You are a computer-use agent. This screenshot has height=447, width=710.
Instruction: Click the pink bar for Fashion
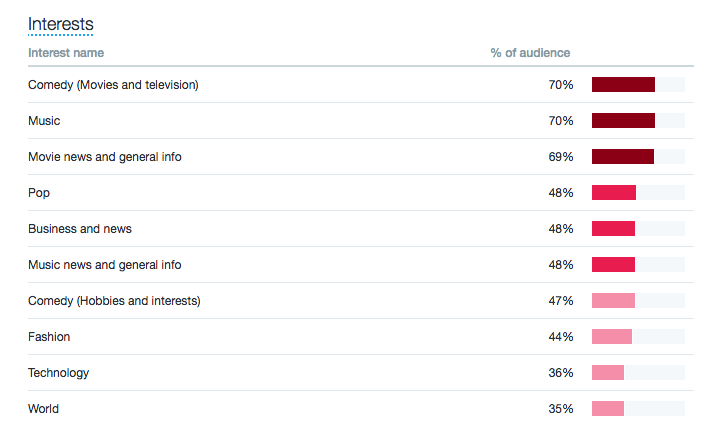pos(612,336)
